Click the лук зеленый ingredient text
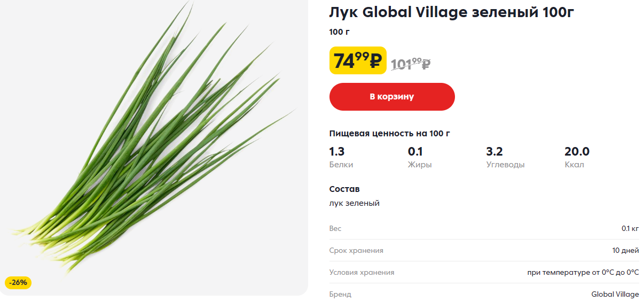This screenshot has width=644, height=301. click(x=355, y=203)
